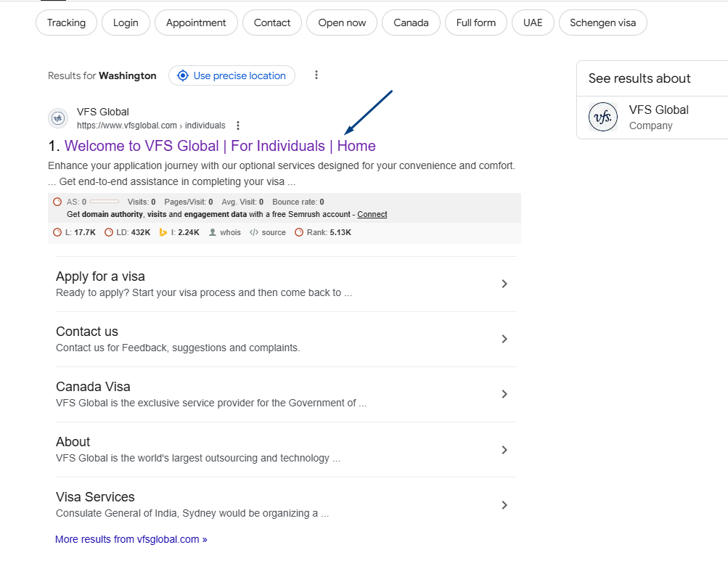Expand the Contact us sitelink chevron
The width and height of the screenshot is (728, 566).
point(504,339)
